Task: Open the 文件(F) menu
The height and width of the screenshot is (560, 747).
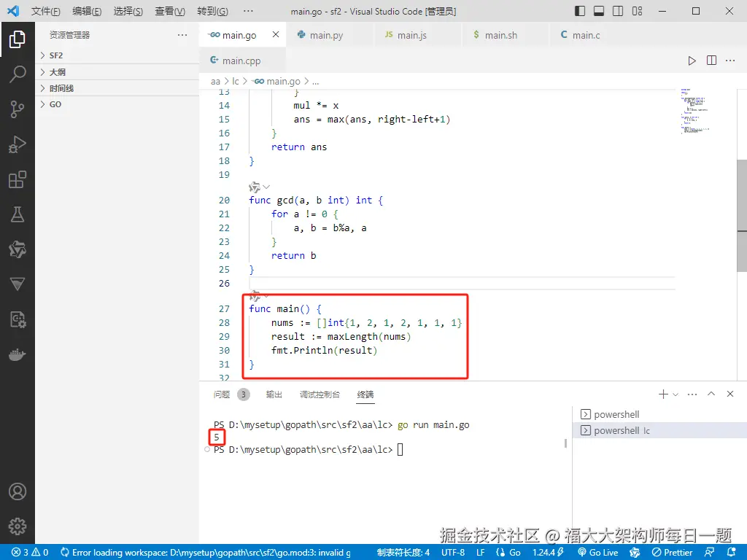Action: (x=46, y=11)
